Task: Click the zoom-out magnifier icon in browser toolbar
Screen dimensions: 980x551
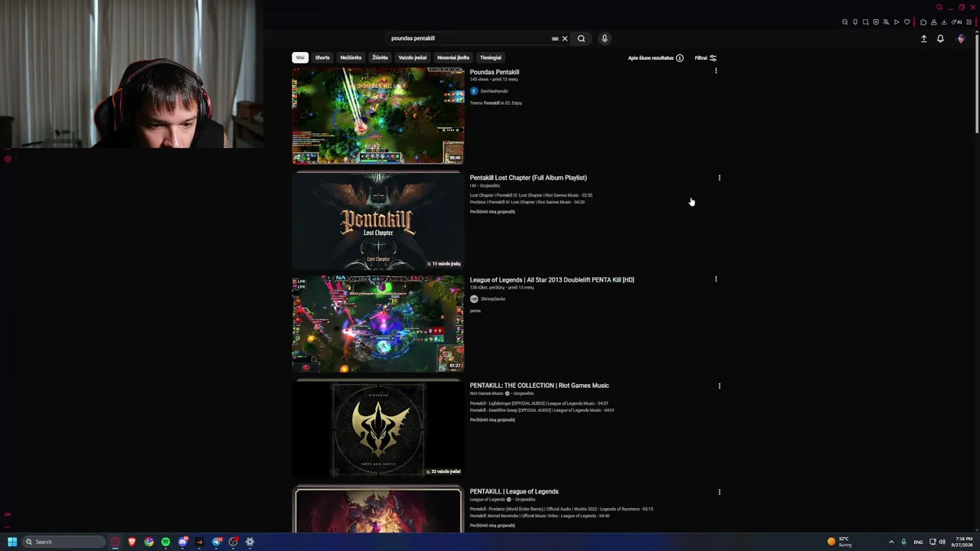Action: (845, 22)
